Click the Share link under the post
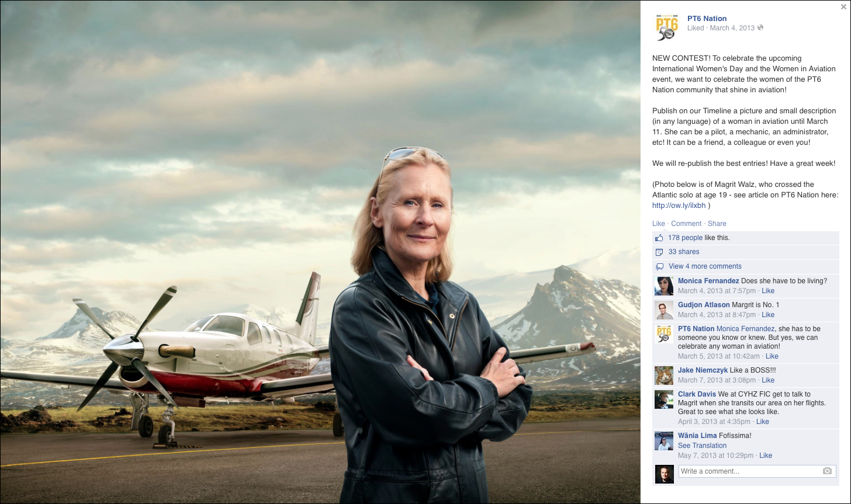This screenshot has width=851, height=504. click(717, 224)
